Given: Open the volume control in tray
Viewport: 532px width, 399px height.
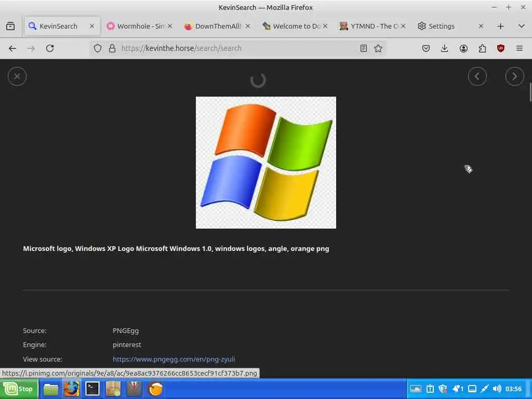Looking at the screenshot, I should (x=497, y=389).
